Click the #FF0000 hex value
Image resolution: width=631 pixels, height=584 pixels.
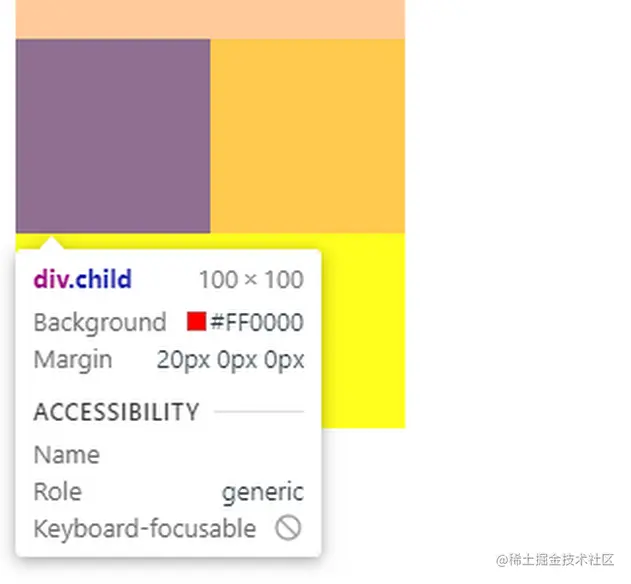click(x=257, y=322)
